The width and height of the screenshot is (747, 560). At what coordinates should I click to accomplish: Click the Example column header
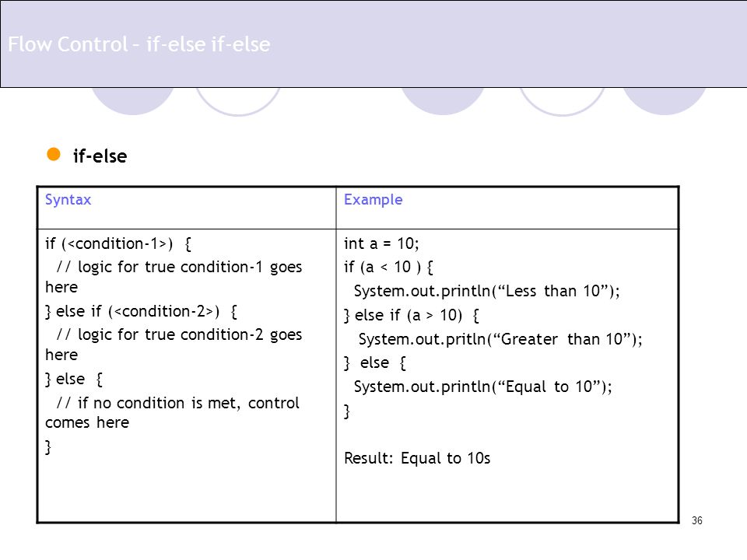(x=373, y=200)
